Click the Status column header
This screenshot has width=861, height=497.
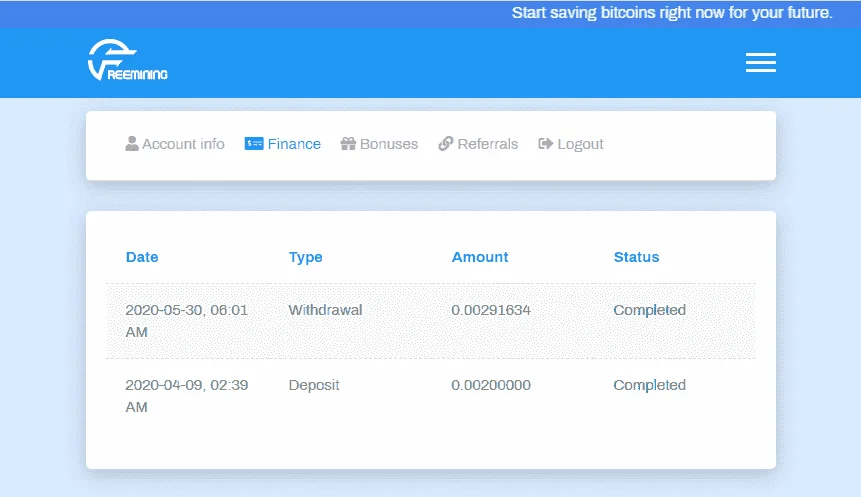click(636, 257)
